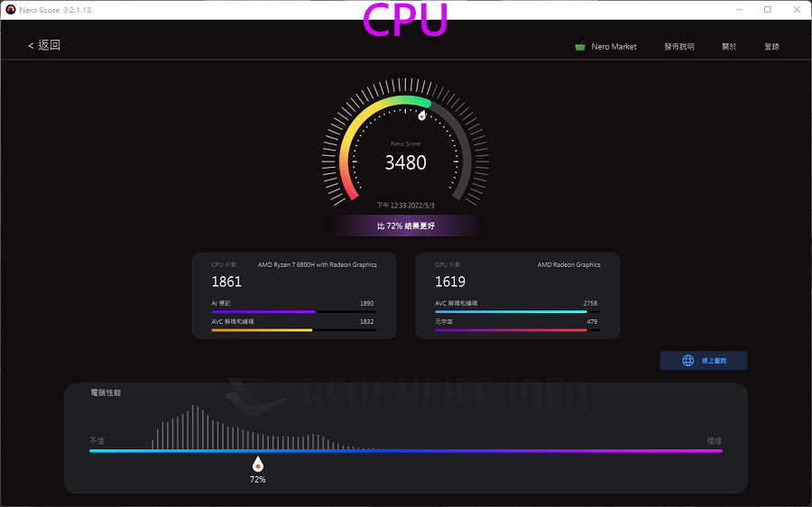The width and height of the screenshot is (812, 507).
Task: Click the 線上查詢 globe icon
Action: [687, 361]
